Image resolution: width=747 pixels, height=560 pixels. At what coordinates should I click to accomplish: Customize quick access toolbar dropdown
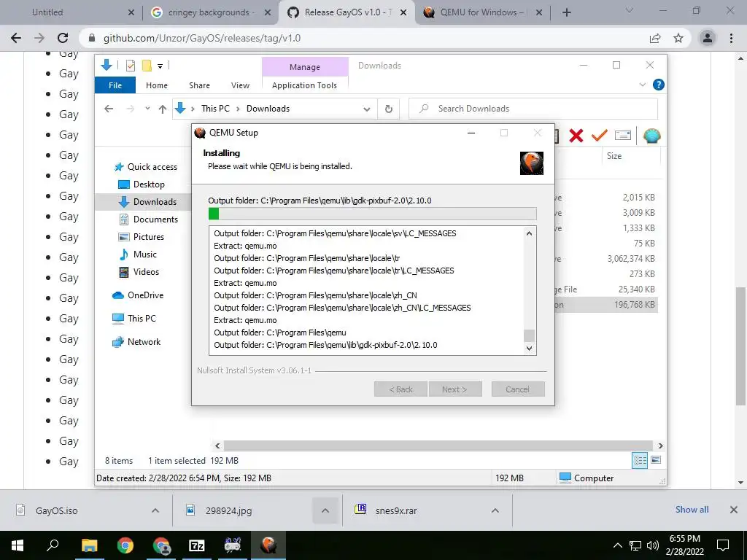click(160, 66)
